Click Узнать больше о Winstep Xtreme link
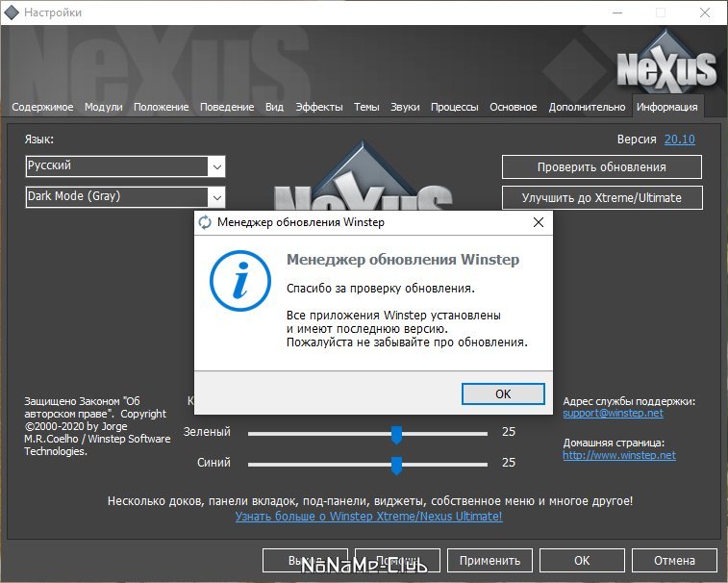This screenshot has width=728, height=583. click(368, 516)
